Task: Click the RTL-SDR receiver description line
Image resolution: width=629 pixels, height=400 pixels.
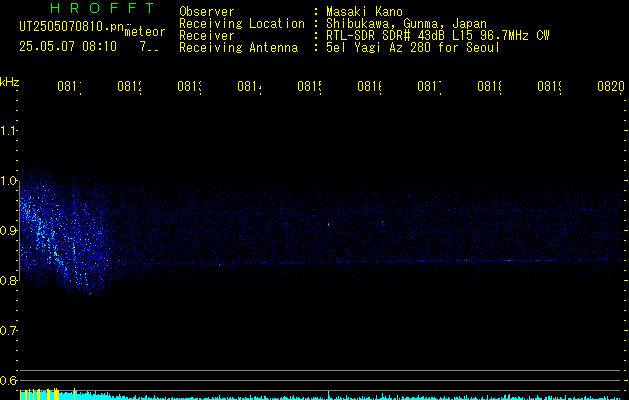Action: (x=438, y=36)
